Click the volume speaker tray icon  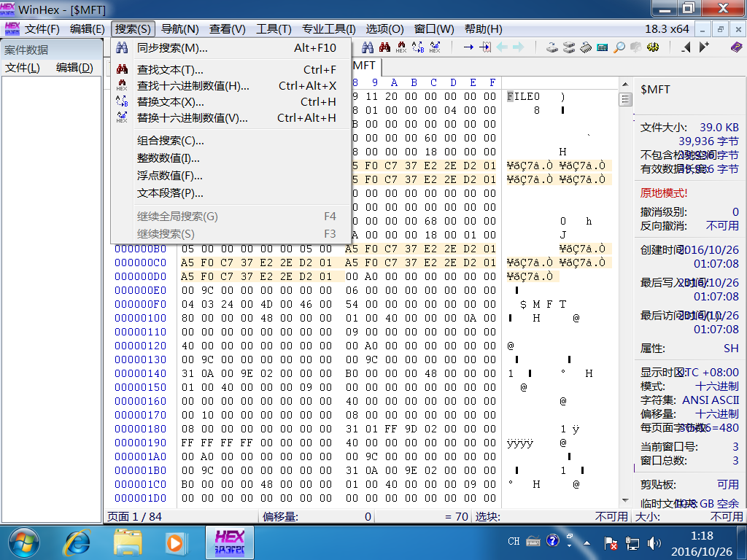point(654,542)
